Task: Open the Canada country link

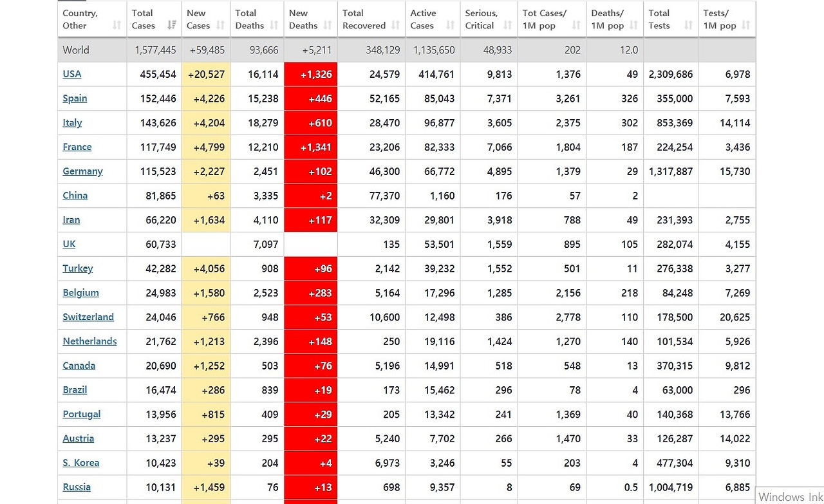Action: tap(79, 366)
